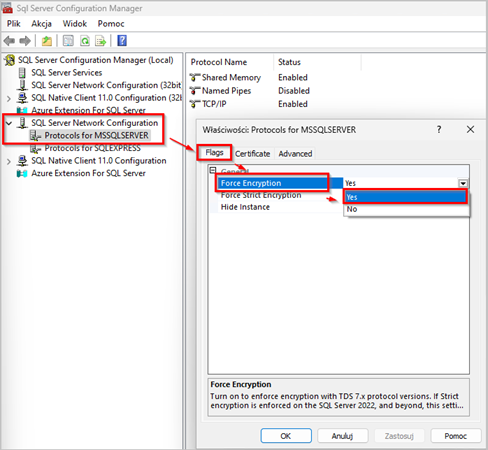Select the Force Strict Encryption property
The image size is (488, 450).
(x=261, y=195)
